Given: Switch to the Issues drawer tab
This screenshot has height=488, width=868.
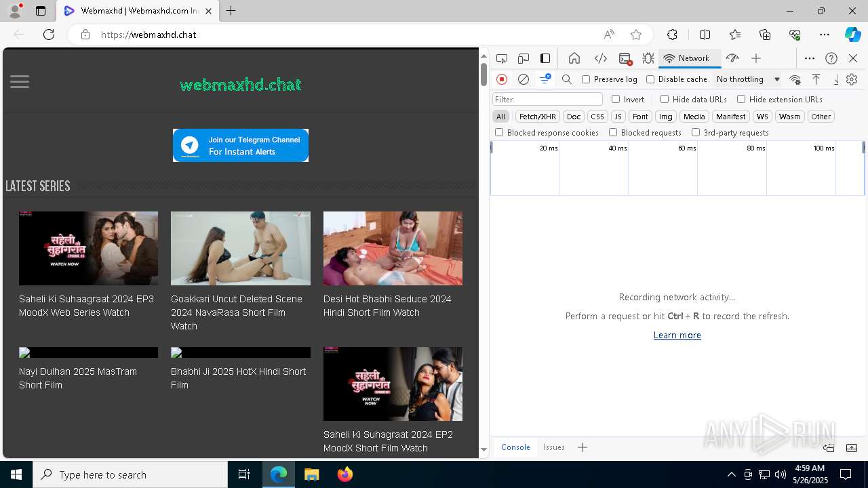Looking at the screenshot, I should (554, 447).
